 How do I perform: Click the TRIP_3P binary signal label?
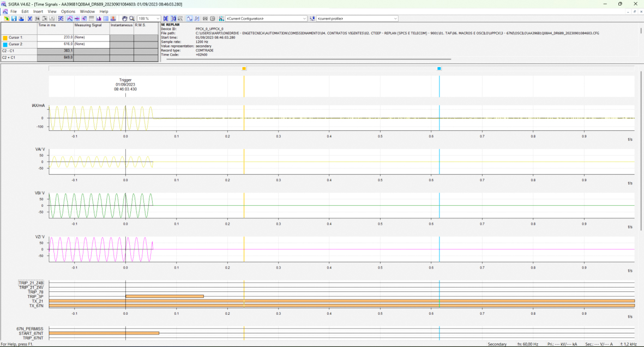tap(35, 296)
